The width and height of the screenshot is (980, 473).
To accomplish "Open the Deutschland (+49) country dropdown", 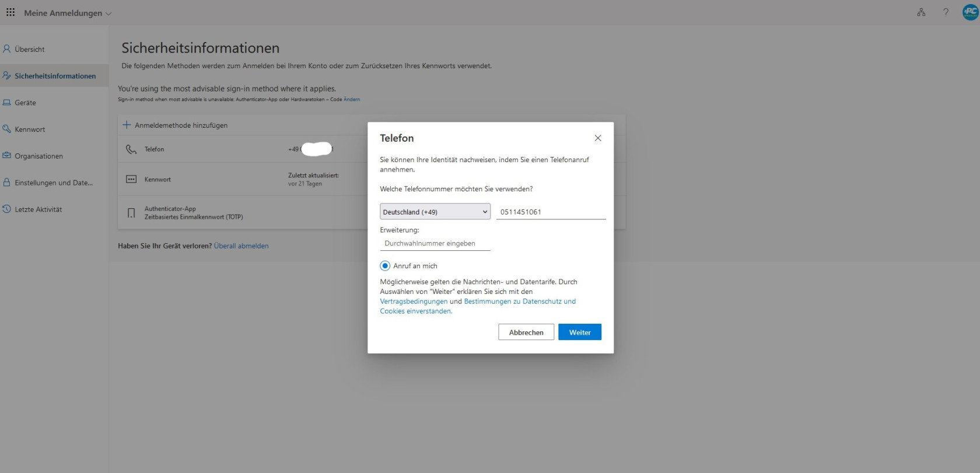I will click(x=435, y=212).
